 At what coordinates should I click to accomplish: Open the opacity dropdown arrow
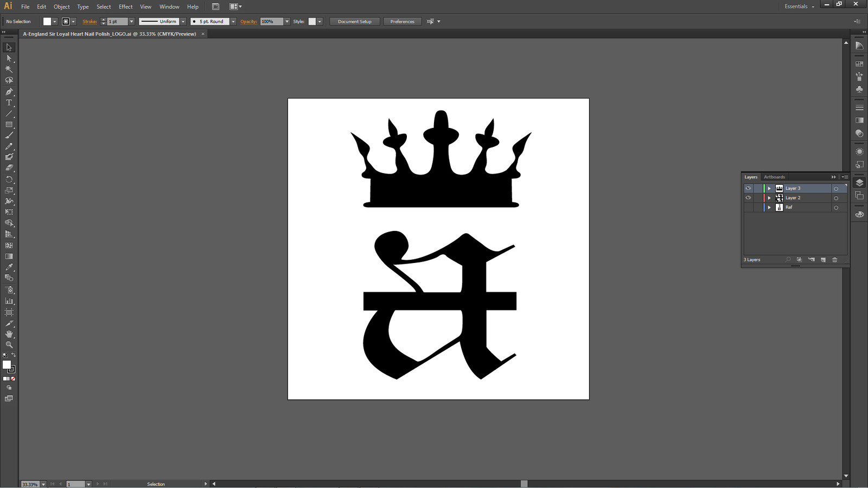(287, 22)
